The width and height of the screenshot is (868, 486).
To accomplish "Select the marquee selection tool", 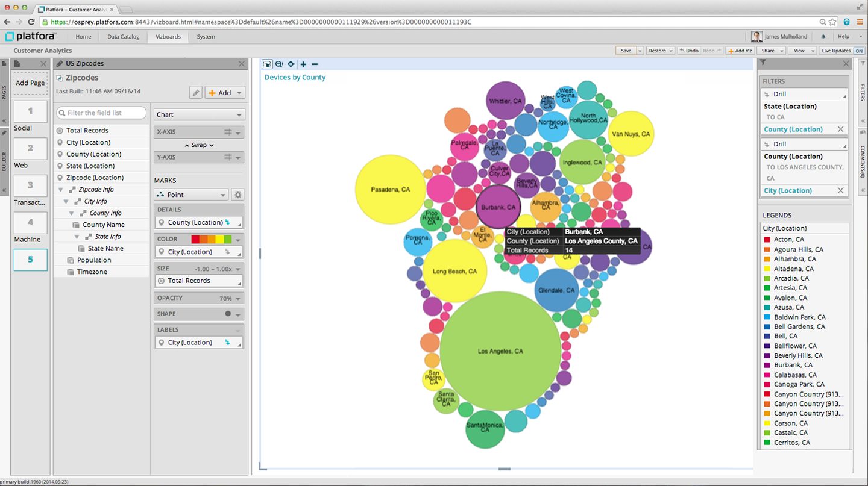I will pos(267,64).
